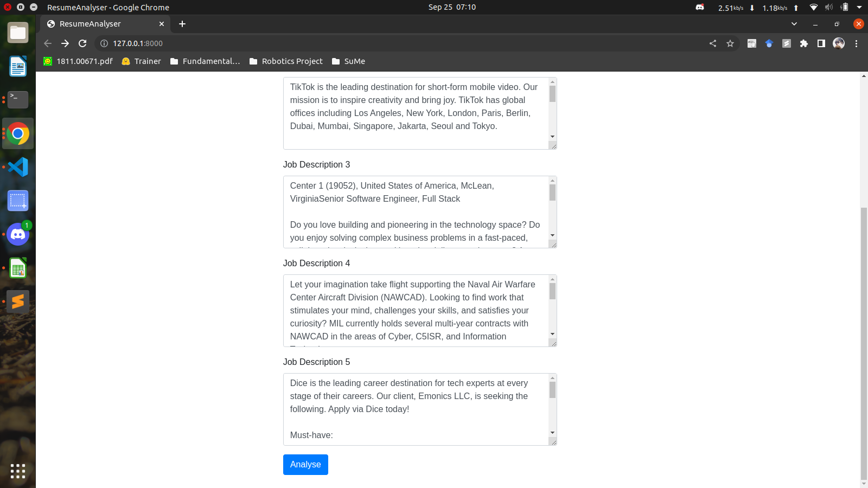868x488 pixels.
Task: Open the Chrome profile avatar
Action: point(839,43)
